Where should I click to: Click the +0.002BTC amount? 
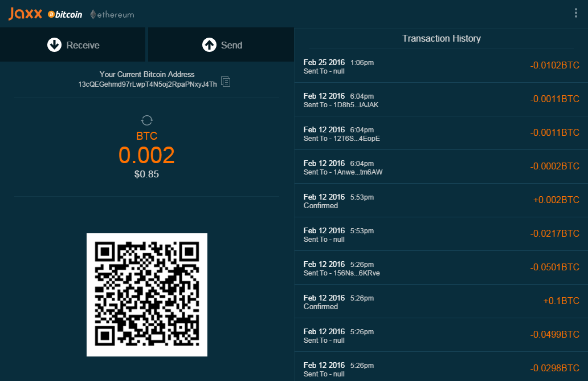[x=556, y=200]
